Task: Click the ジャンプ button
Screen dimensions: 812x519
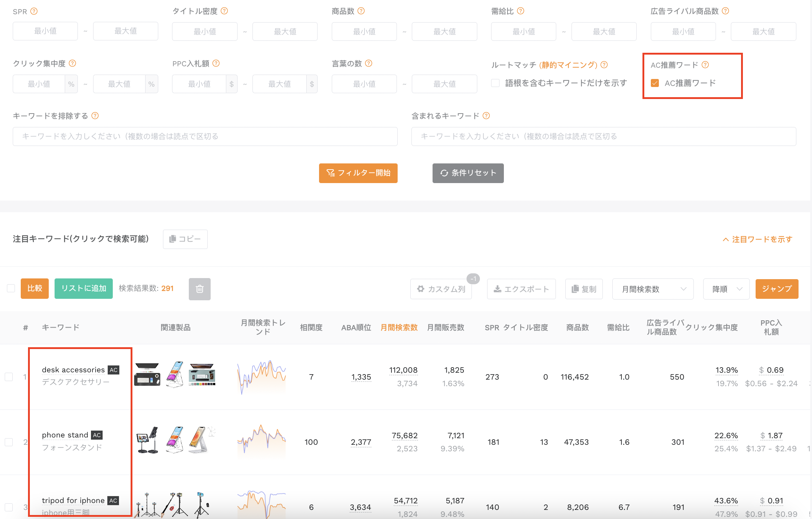Action: coord(777,289)
